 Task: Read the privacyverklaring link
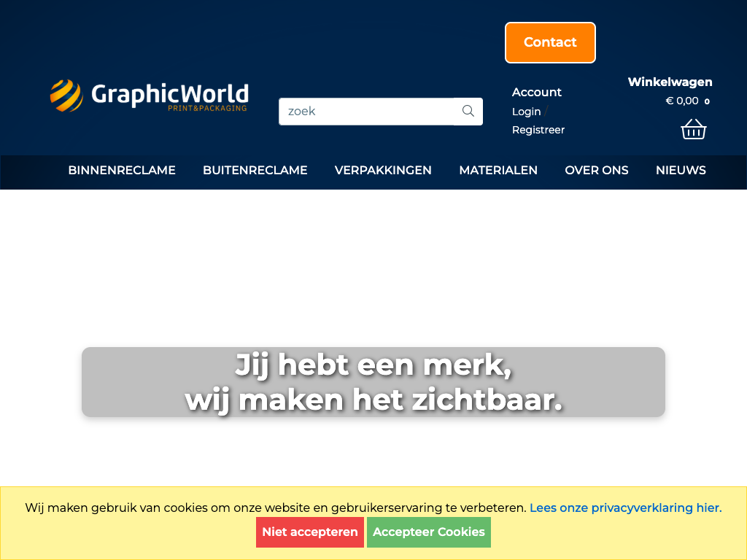(625, 507)
